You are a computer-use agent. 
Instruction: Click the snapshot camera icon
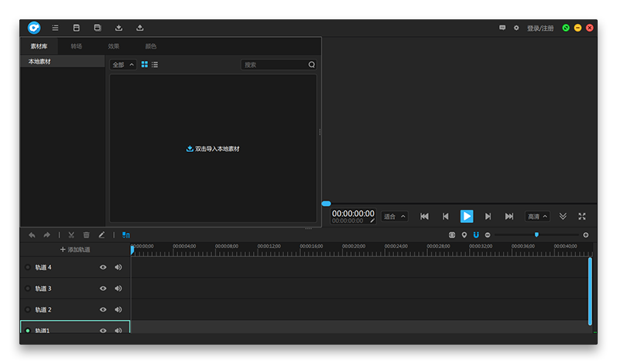pos(452,235)
